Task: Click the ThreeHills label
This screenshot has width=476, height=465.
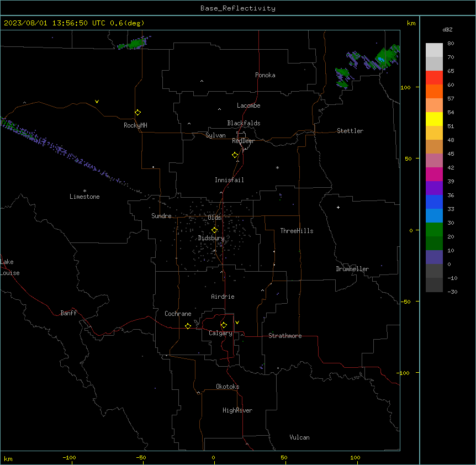Action: (x=297, y=231)
